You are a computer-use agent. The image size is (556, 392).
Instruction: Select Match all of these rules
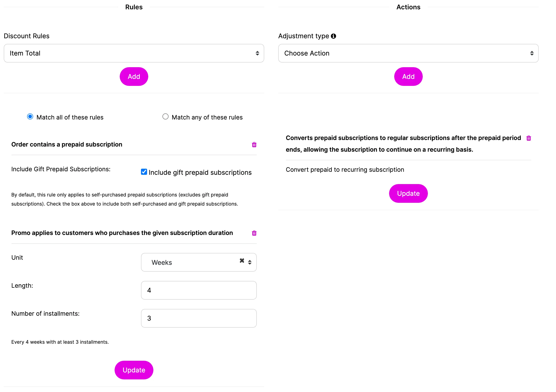30,116
